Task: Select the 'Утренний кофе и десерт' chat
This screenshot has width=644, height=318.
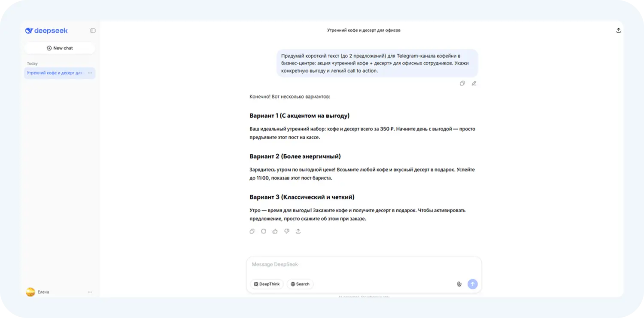Action: pos(54,73)
